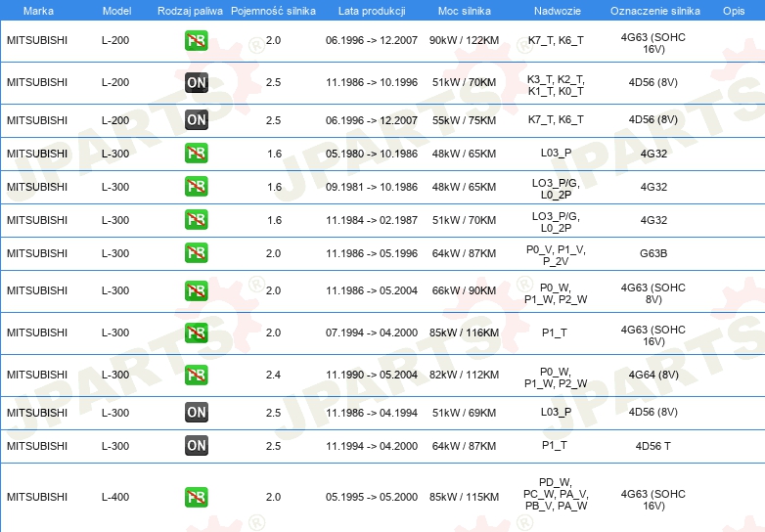This screenshot has height=532, width=765.
Task: Click the ON icon for L-300 4D56 T
Action: (x=196, y=446)
